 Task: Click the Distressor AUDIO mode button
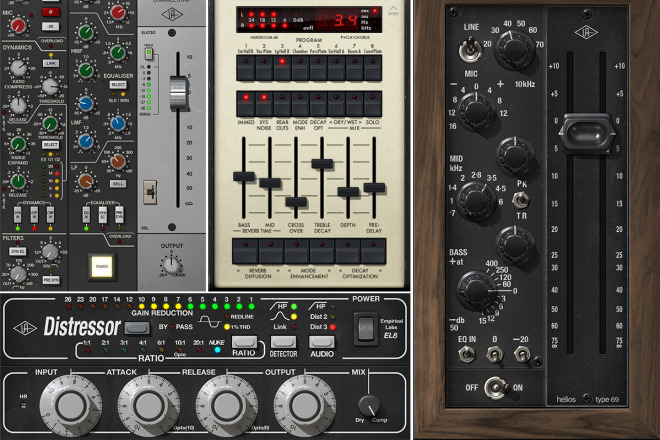point(322,341)
